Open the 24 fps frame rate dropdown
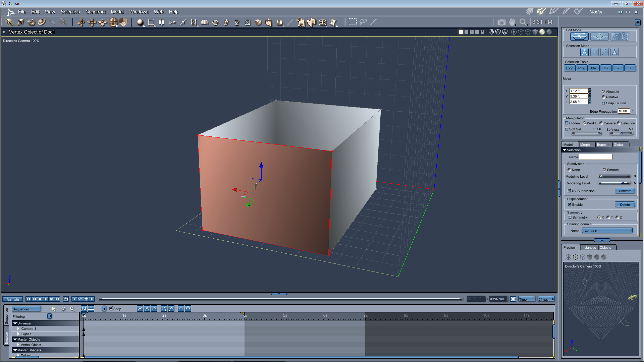 pyautogui.click(x=546, y=299)
